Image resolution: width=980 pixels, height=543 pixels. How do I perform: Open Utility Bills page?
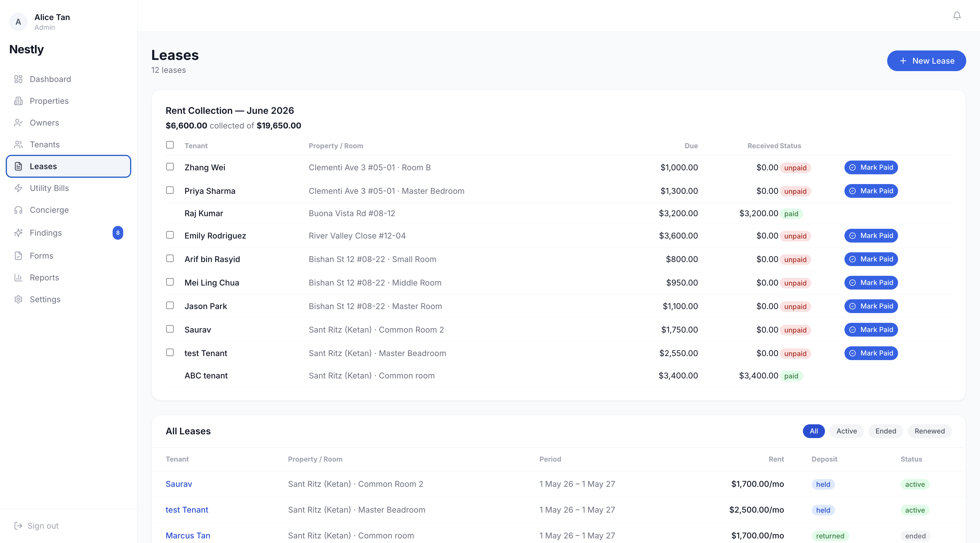pos(68,188)
